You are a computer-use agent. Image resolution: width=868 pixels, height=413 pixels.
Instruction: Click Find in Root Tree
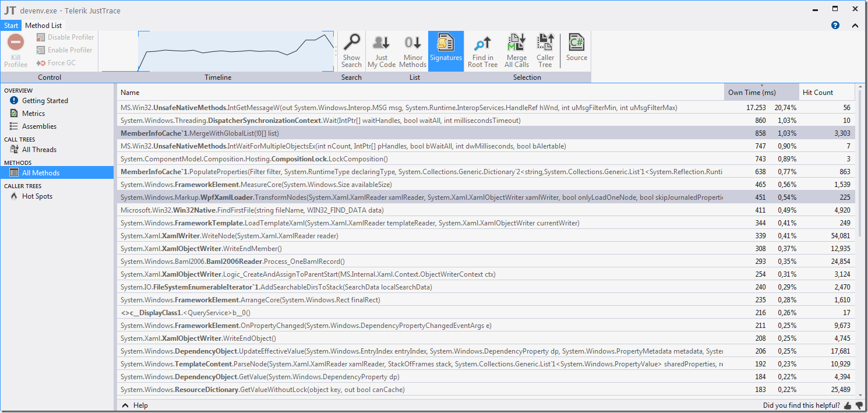tap(482, 51)
